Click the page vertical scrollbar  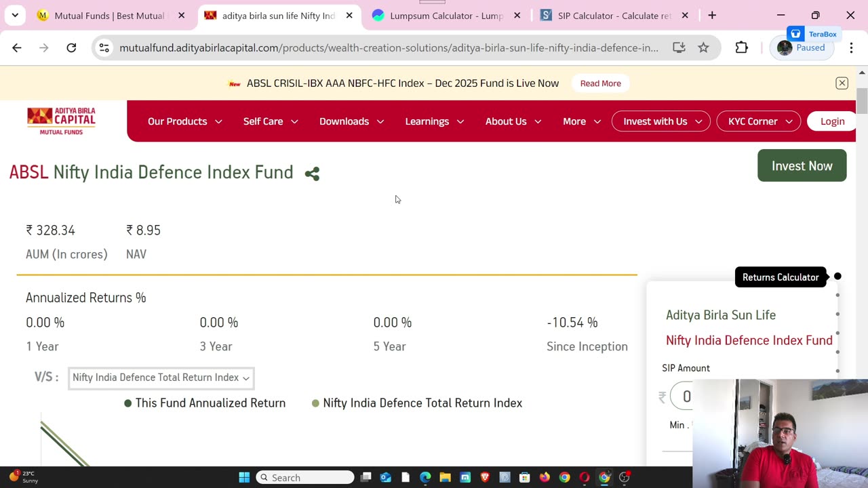(x=863, y=101)
